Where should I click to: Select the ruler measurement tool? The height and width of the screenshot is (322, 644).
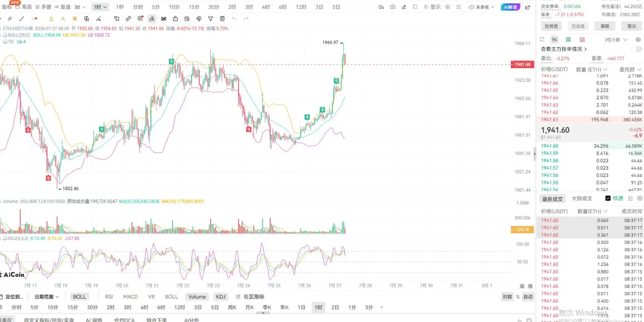(x=128, y=19)
